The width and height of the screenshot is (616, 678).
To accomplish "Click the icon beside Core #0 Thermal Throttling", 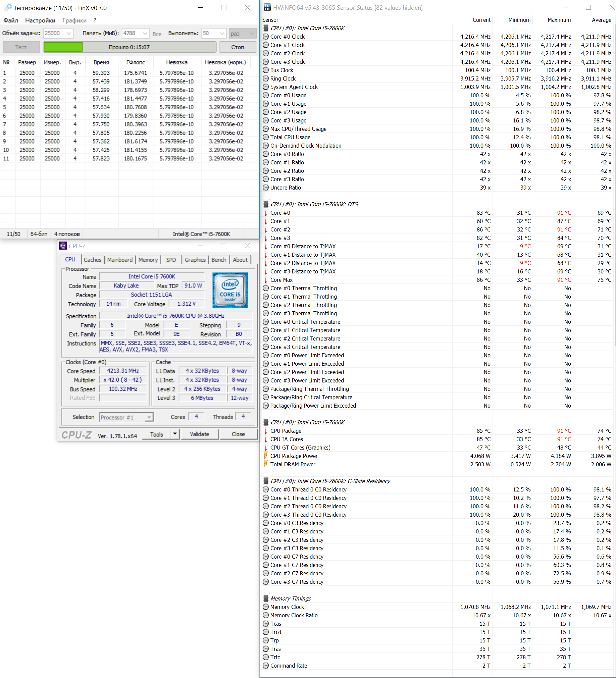I will pyautogui.click(x=266, y=288).
